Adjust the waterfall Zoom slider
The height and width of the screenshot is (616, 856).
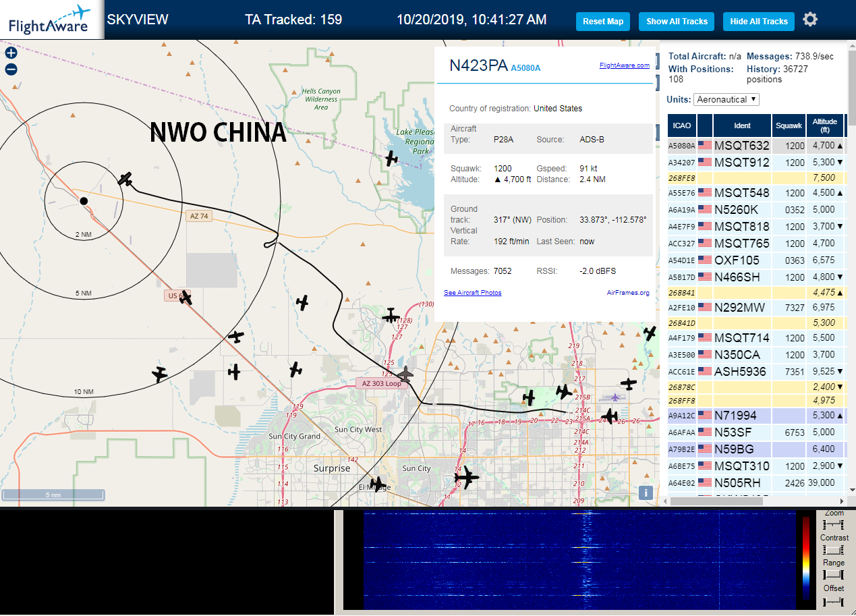coord(834,524)
